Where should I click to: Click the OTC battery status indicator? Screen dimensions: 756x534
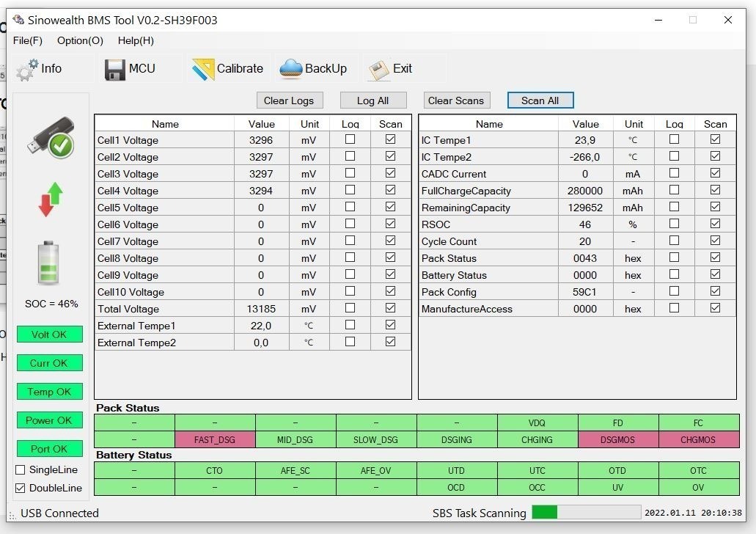[x=699, y=470]
